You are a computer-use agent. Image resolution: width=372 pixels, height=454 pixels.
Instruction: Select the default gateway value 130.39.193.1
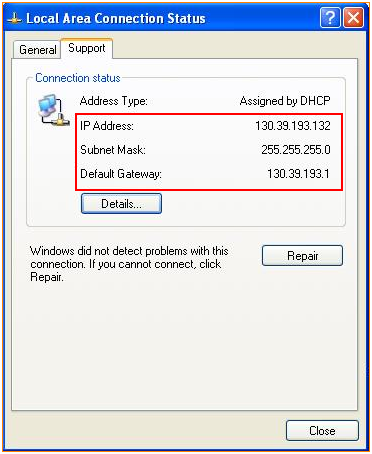click(298, 174)
